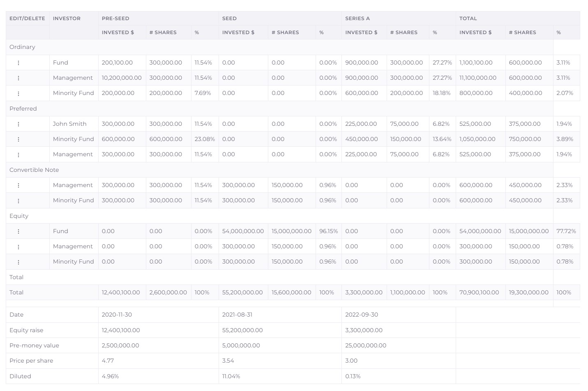This screenshot has width=588, height=391.
Task: Select the PRE-SEED column header
Action: [116, 18]
